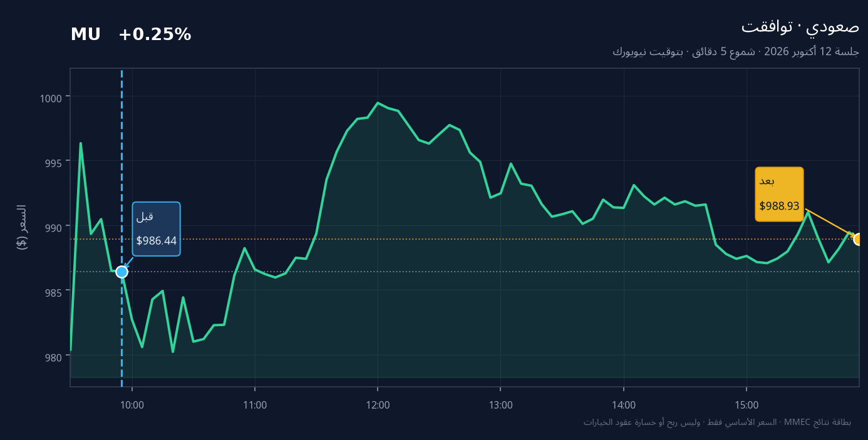Click the 995 price axis label
Viewport: 868px width, 440px height.
coord(54,162)
